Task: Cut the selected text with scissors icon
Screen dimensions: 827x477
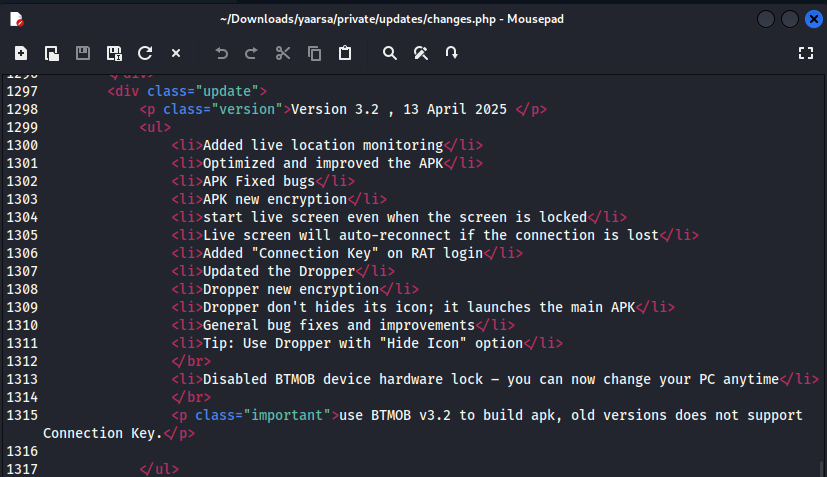Action: click(283, 53)
